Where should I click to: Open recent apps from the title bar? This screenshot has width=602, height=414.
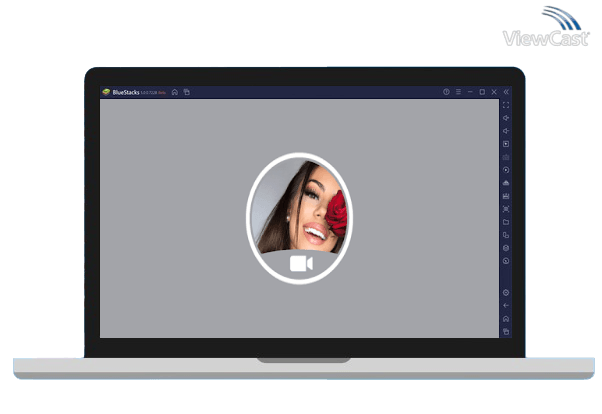pyautogui.click(x=187, y=92)
